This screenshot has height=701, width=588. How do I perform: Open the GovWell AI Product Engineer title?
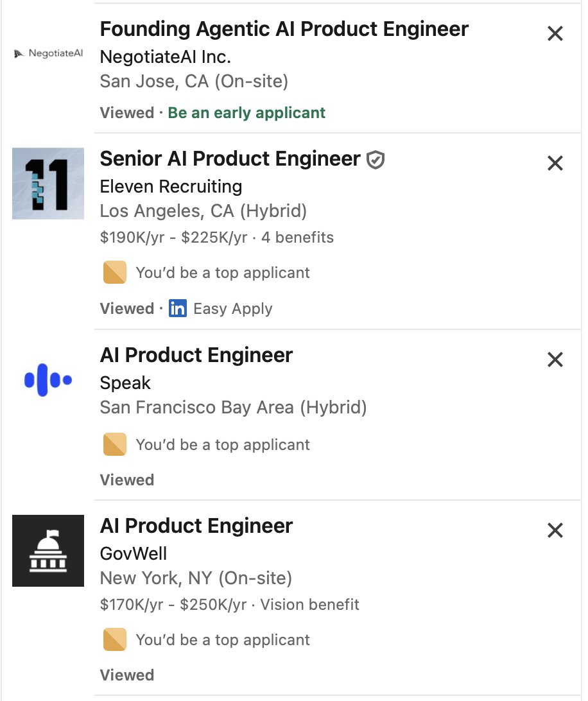(x=196, y=526)
